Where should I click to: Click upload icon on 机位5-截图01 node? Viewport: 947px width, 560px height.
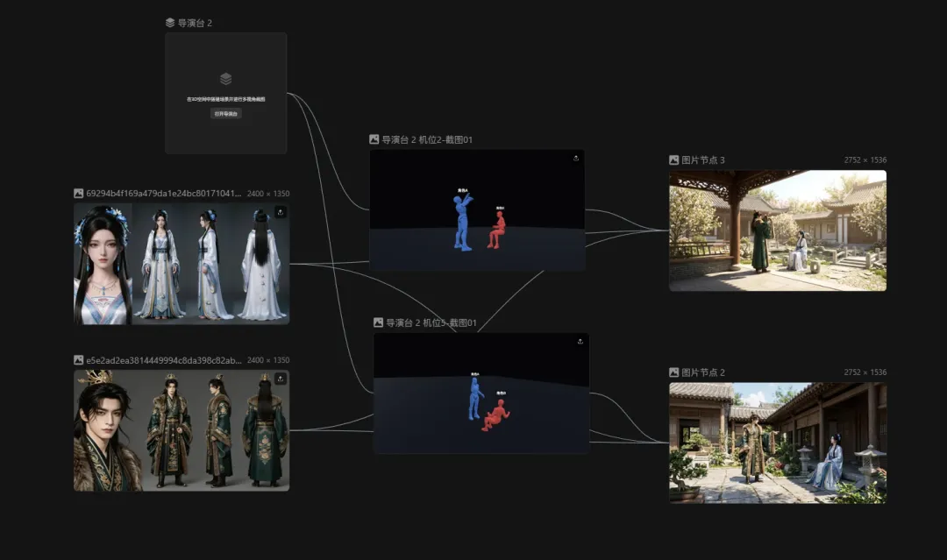point(580,342)
